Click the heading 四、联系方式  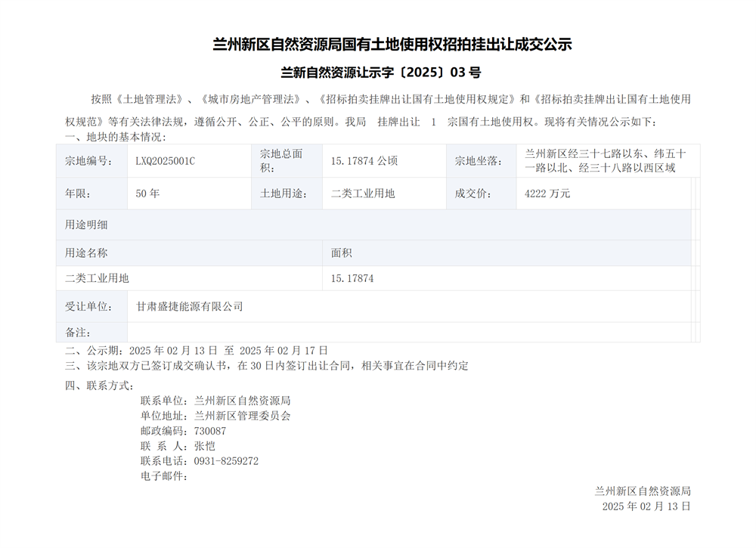99,385
